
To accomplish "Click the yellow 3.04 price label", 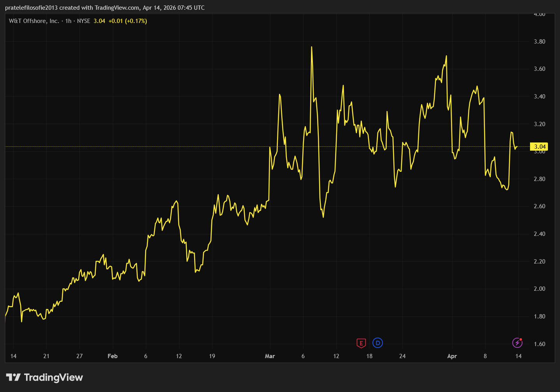I will pyautogui.click(x=539, y=147).
